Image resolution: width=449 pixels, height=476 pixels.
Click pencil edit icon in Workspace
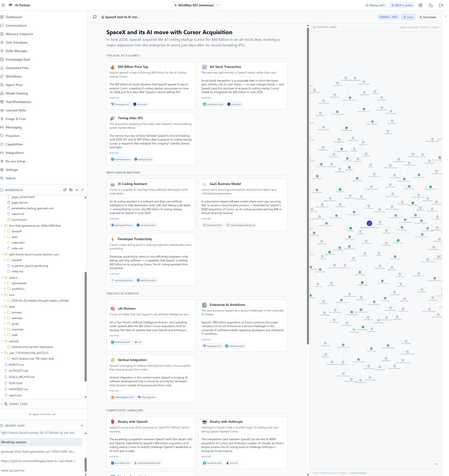click(82, 190)
